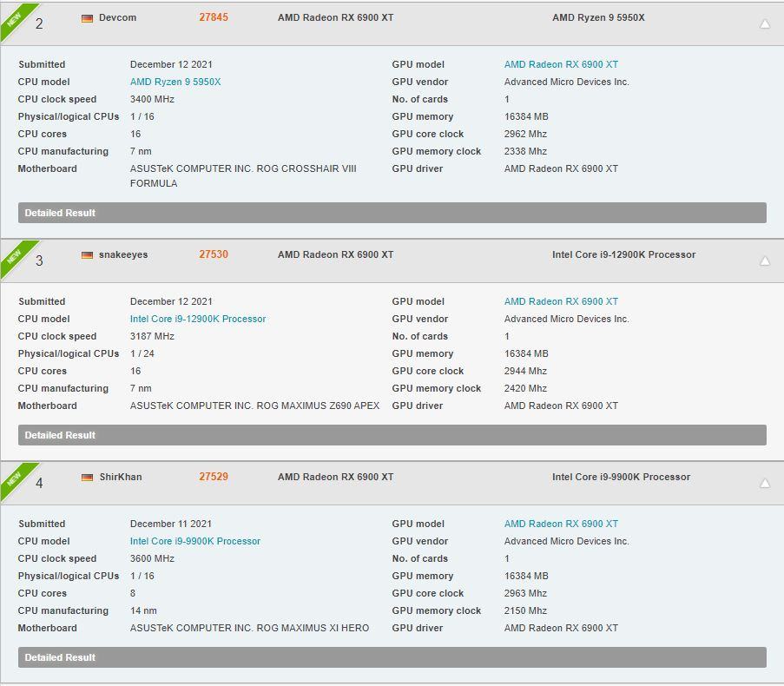The height and width of the screenshot is (686, 784).
Task: Click the 14 nm CPU manufacturing value
Action: pyautogui.click(x=143, y=610)
